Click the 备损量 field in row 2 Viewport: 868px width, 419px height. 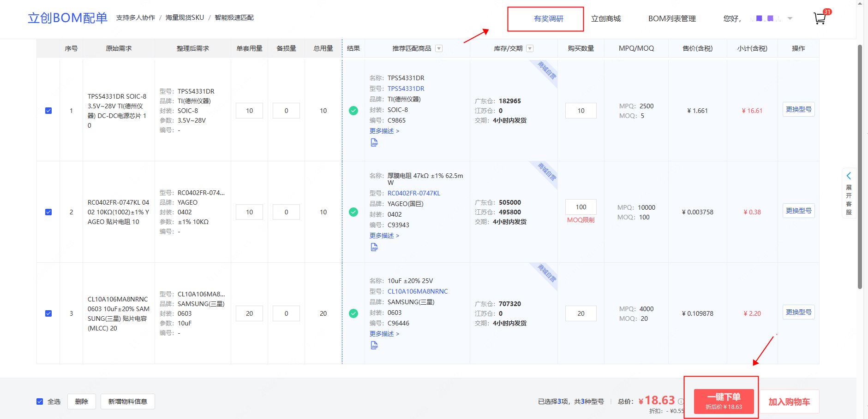point(286,212)
